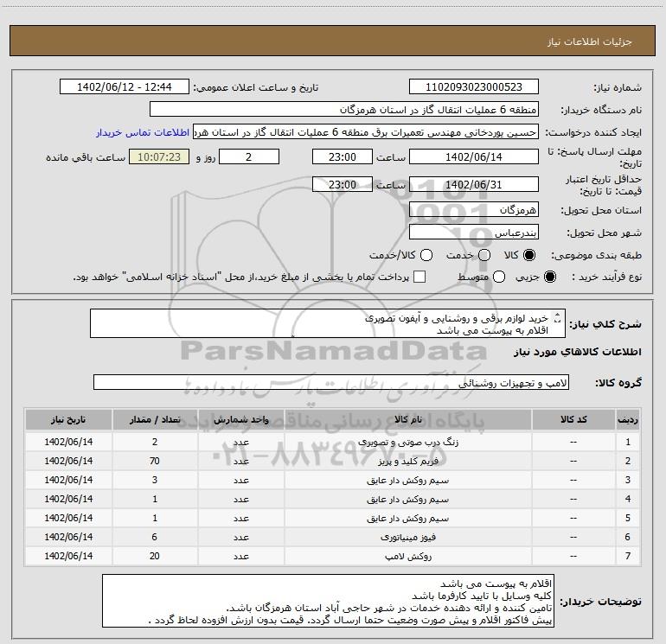Click the نام کالا column header

coord(407,420)
